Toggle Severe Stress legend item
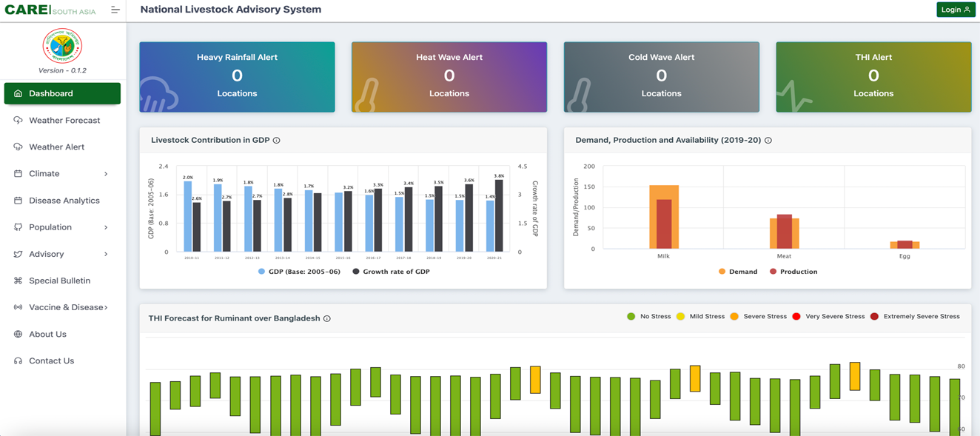Image resolution: width=980 pixels, height=436 pixels. tap(759, 316)
